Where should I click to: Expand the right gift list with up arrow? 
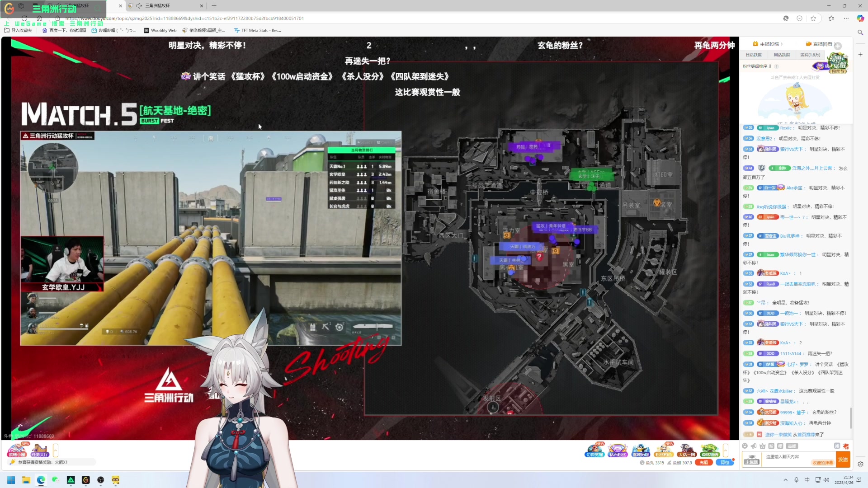click(725, 450)
